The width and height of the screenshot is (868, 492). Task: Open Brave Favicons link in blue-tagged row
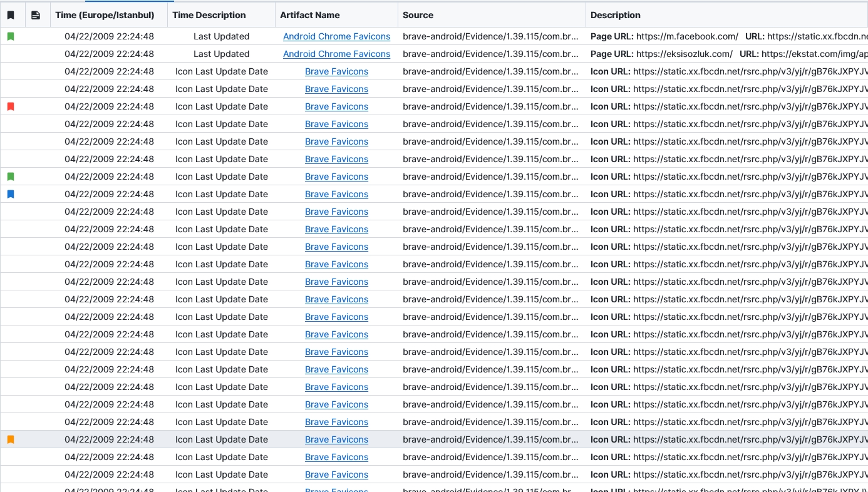click(x=336, y=194)
